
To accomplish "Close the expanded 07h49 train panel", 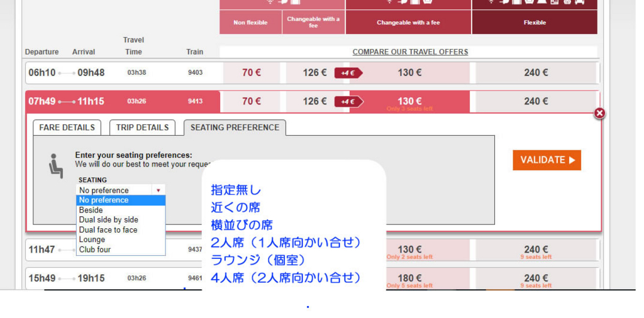I will click(599, 113).
